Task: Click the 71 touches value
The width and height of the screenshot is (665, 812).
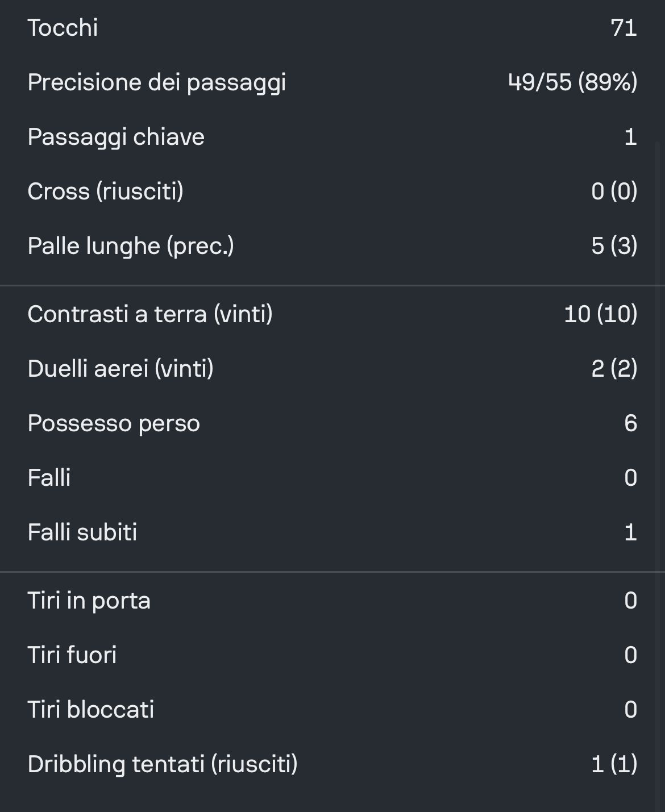Action: tap(624, 28)
